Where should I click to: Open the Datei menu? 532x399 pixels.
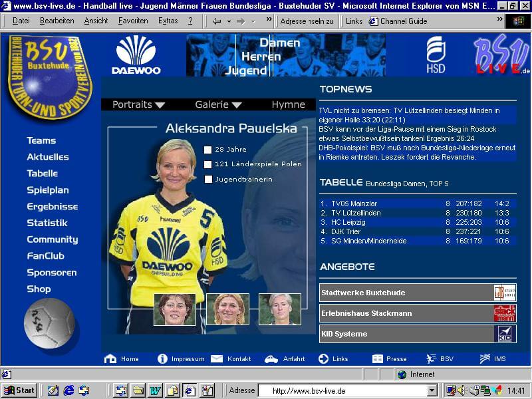tap(21, 21)
